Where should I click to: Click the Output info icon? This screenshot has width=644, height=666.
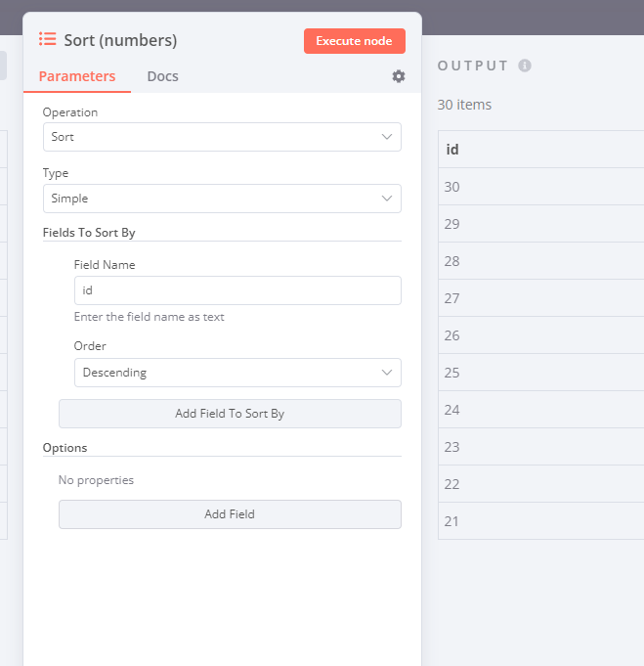tap(525, 66)
